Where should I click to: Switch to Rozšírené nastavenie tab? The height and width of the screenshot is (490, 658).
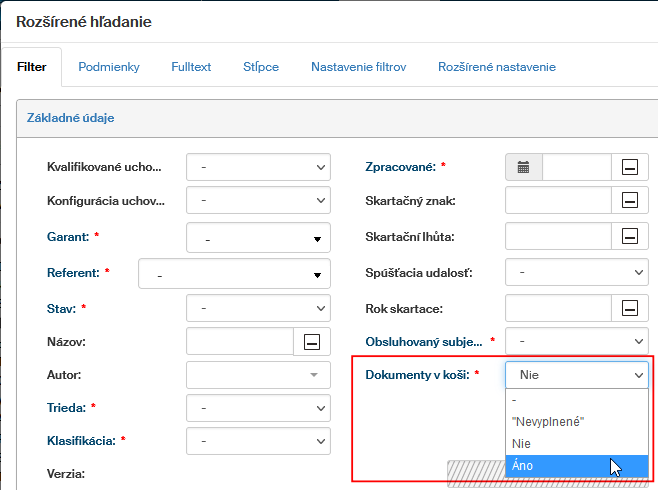pos(497,67)
